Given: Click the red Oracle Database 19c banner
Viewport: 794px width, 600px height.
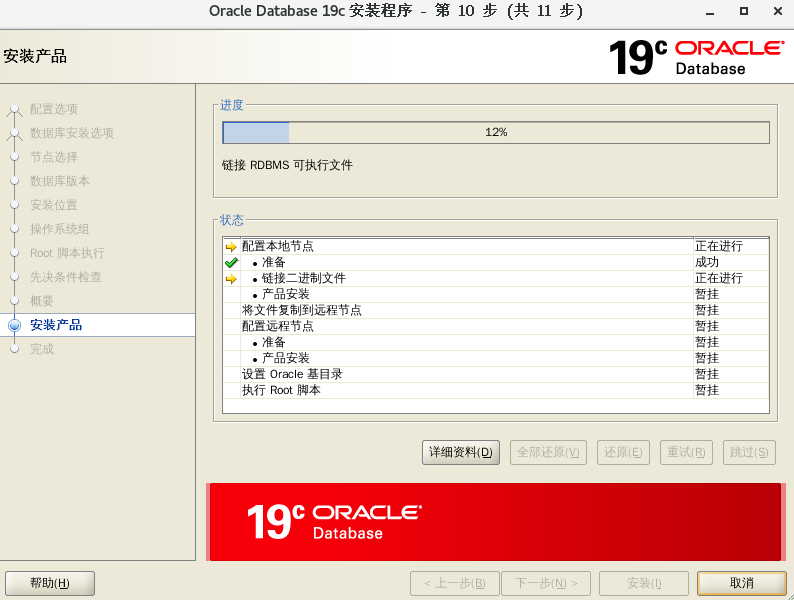Looking at the screenshot, I should click(495, 522).
